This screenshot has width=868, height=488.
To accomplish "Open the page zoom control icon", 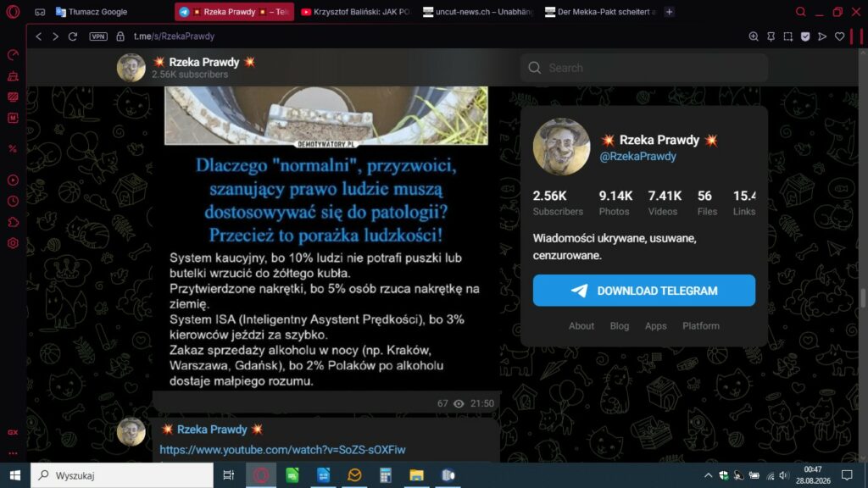I will (x=754, y=36).
